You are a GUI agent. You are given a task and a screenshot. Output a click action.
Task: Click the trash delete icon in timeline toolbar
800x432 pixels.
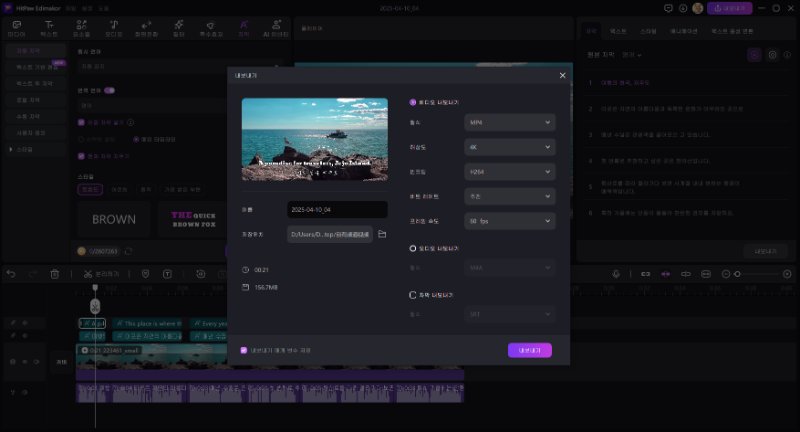(x=55, y=274)
